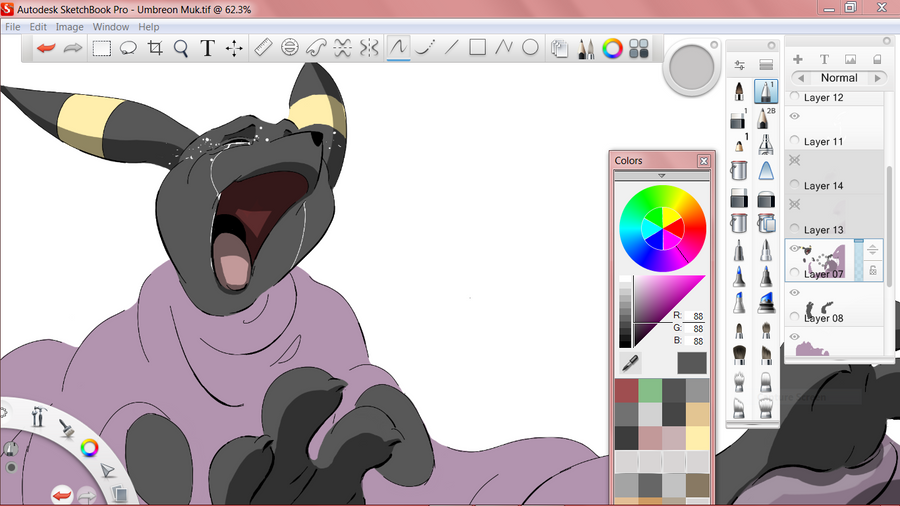The width and height of the screenshot is (900, 506).
Task: Select the Crop tool
Action: click(x=155, y=48)
